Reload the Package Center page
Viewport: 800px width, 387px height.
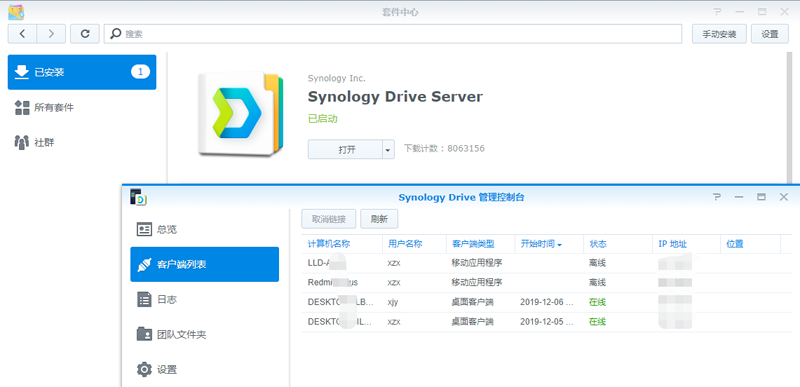point(85,34)
